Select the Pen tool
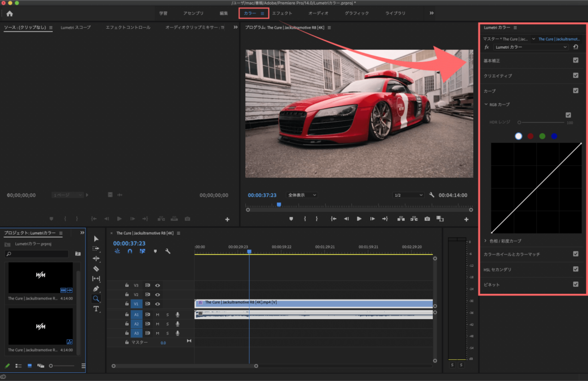The width and height of the screenshot is (588, 381). coord(96,289)
